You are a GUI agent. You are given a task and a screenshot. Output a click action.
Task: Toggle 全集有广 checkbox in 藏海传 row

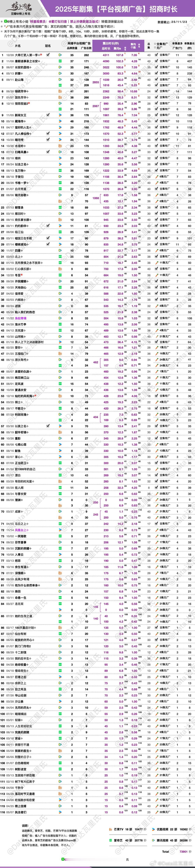pos(157,121)
